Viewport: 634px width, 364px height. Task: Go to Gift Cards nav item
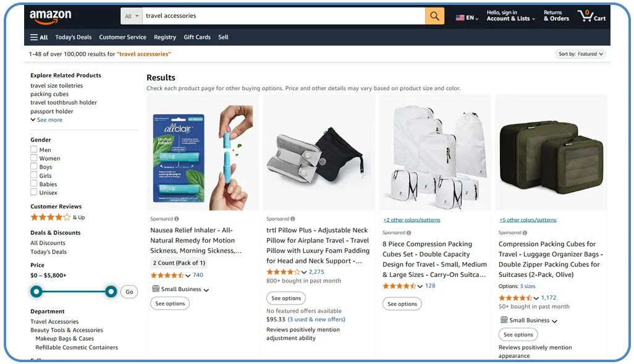tap(197, 37)
